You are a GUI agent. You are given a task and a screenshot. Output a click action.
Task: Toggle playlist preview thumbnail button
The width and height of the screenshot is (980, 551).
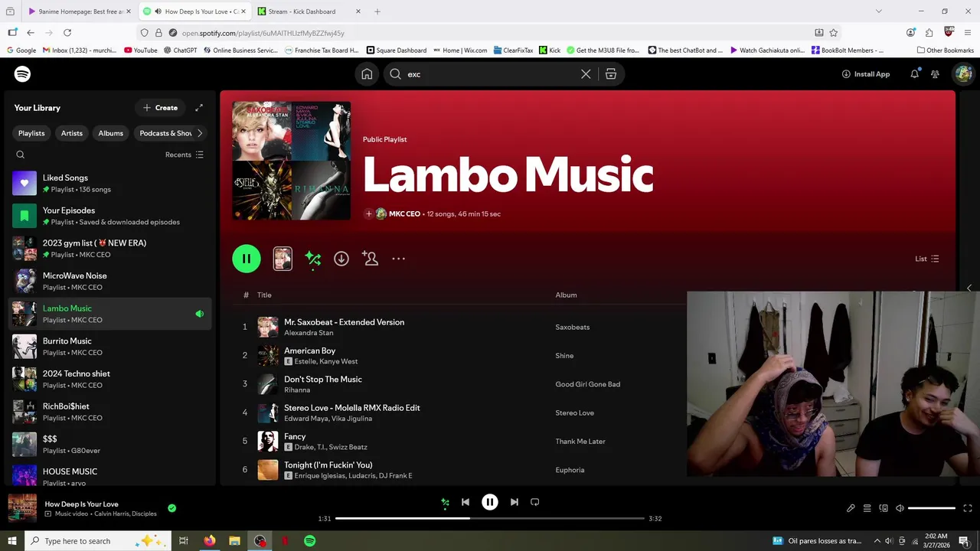pos(283,259)
